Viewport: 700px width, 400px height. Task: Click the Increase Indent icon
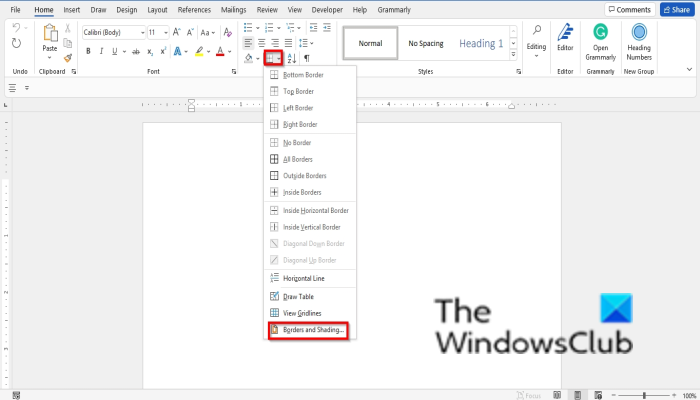coord(327,28)
